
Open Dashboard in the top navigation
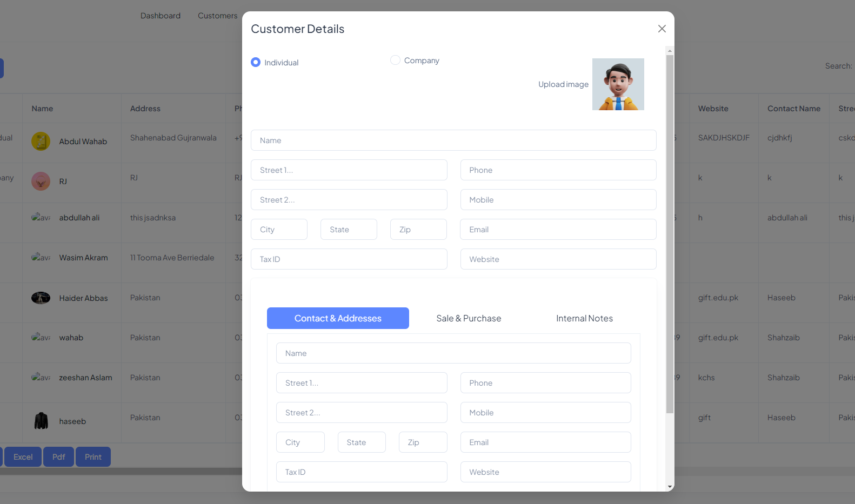point(161,16)
